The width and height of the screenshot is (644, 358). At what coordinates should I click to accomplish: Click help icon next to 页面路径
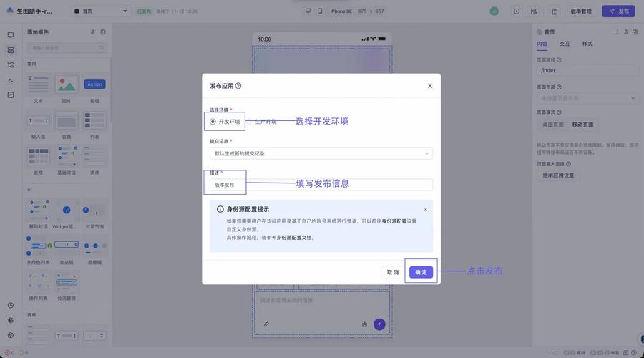tap(560, 60)
